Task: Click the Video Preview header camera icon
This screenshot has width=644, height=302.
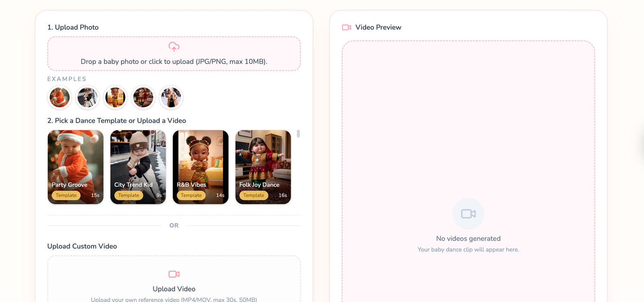Action: [x=347, y=27]
